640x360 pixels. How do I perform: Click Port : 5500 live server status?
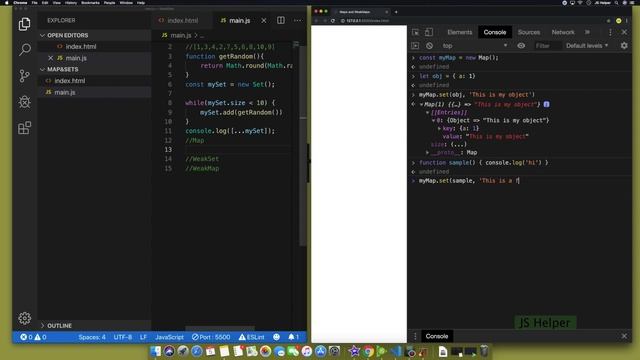coord(211,337)
